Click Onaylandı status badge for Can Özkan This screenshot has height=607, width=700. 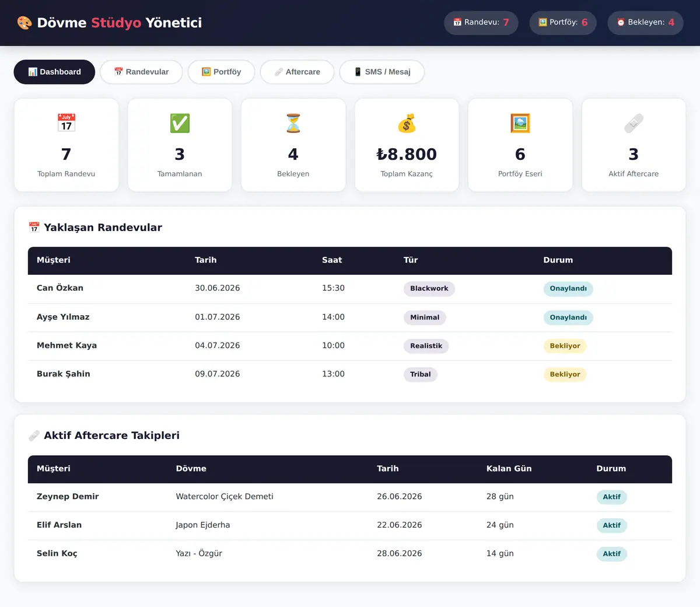pos(568,288)
